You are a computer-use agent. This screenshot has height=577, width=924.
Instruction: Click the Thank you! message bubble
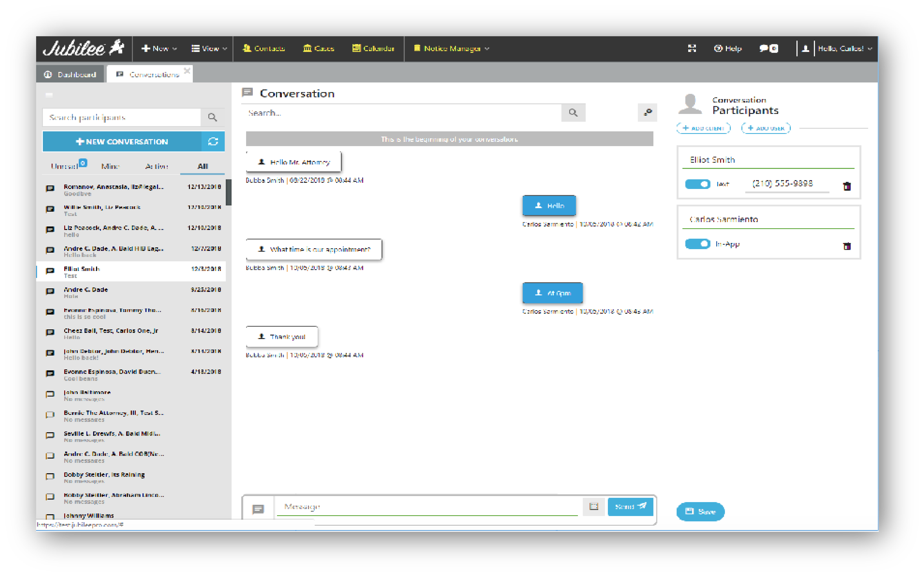[282, 337]
